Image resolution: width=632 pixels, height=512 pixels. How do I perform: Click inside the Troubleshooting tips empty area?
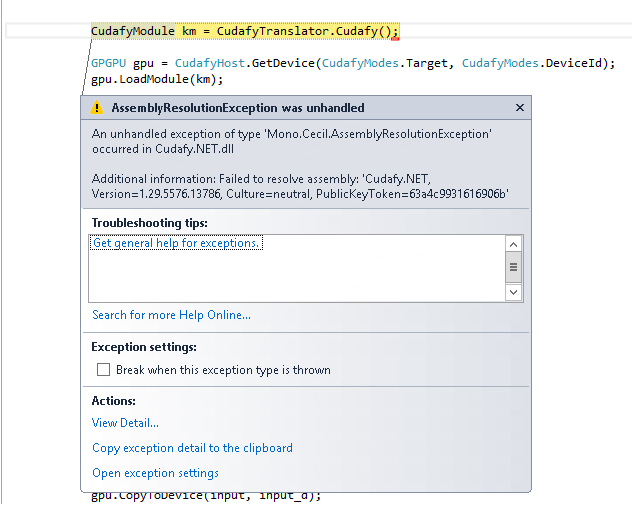click(x=300, y=275)
